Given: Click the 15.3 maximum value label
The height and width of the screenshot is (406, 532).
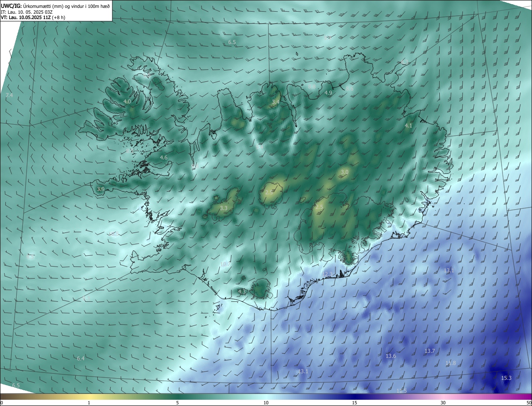Looking at the screenshot, I should [506, 378].
